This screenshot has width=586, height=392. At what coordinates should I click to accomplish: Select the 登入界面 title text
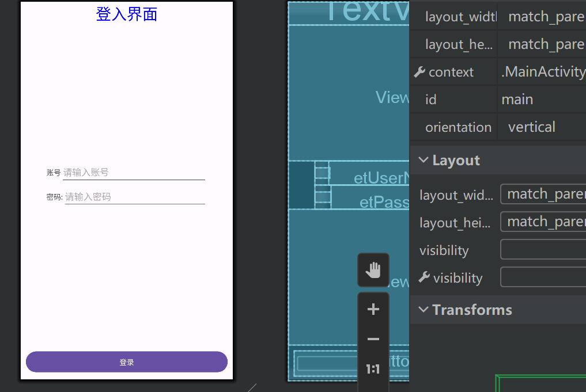coord(127,14)
